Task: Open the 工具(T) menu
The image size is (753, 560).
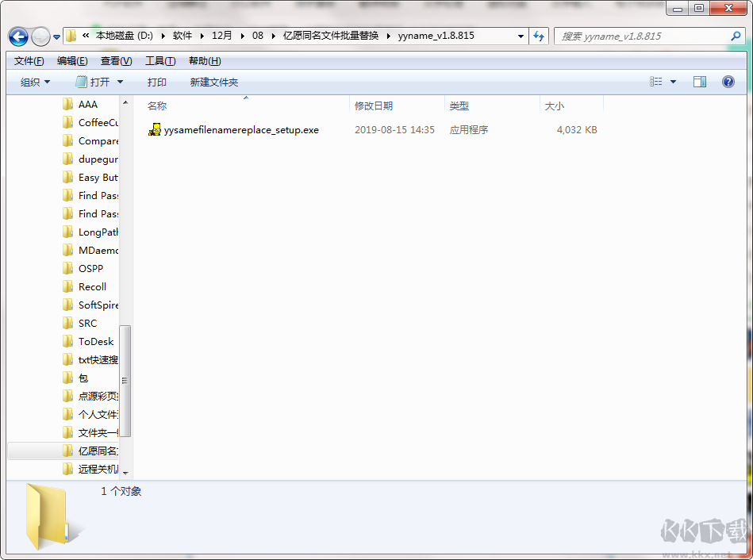Action: coord(160,61)
